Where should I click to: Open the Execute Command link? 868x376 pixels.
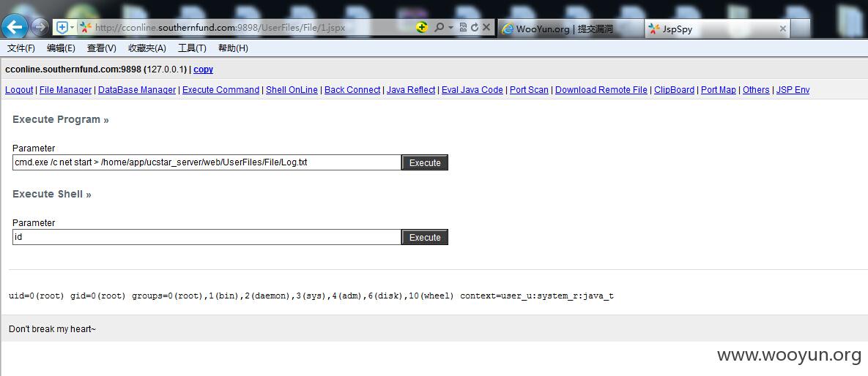click(221, 89)
